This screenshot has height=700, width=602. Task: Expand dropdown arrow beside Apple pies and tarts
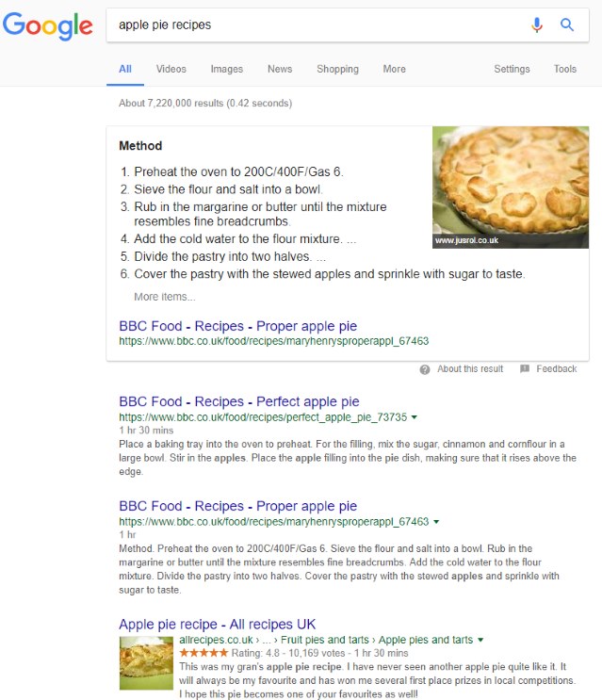coord(480,640)
